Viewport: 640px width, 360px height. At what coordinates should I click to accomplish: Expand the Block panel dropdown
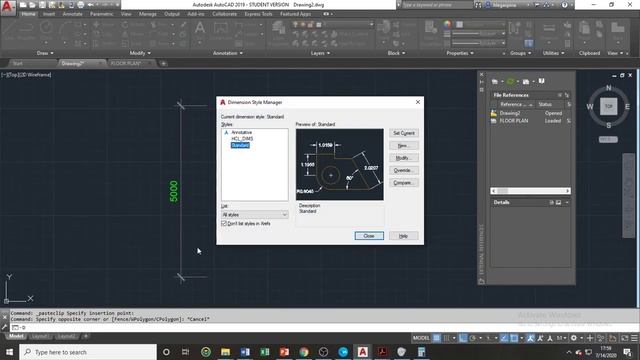[396, 53]
